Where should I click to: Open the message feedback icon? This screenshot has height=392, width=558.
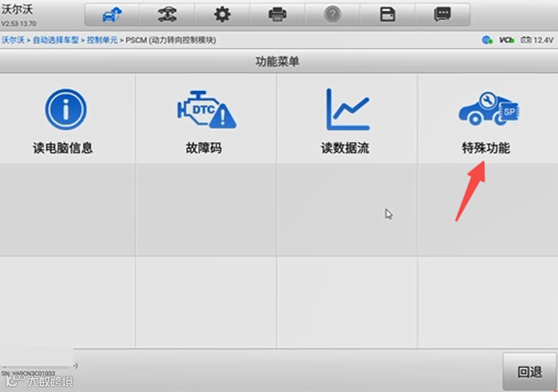tap(442, 15)
